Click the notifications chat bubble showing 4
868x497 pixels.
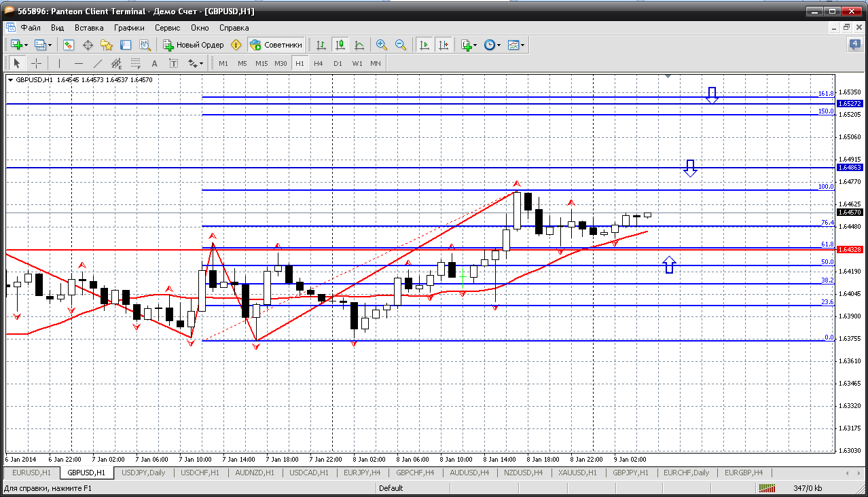(x=854, y=45)
